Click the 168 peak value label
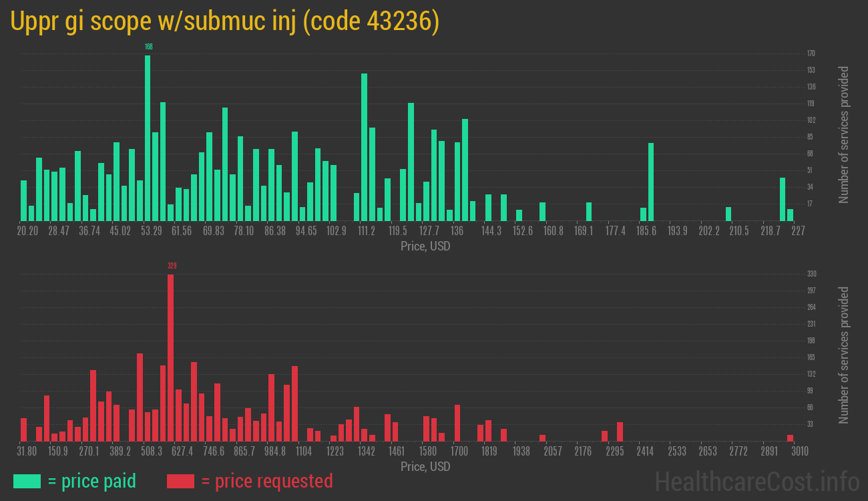The width and height of the screenshot is (868, 501). [x=148, y=47]
